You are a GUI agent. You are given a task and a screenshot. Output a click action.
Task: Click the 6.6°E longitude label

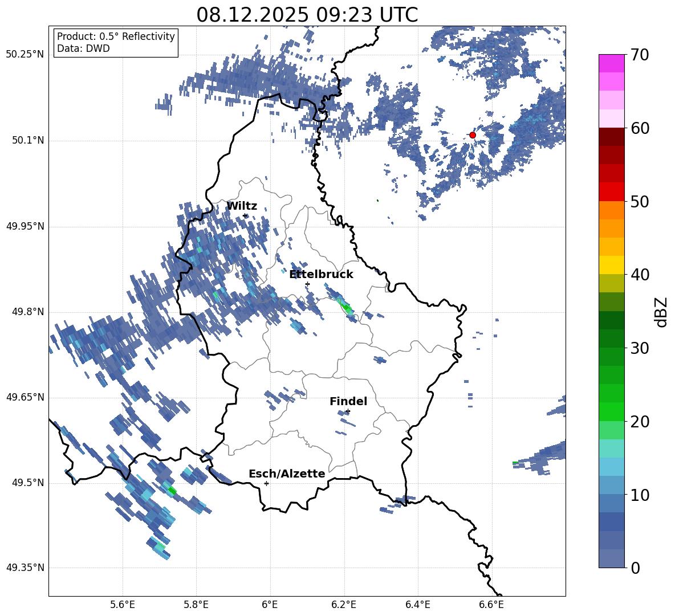(x=491, y=605)
